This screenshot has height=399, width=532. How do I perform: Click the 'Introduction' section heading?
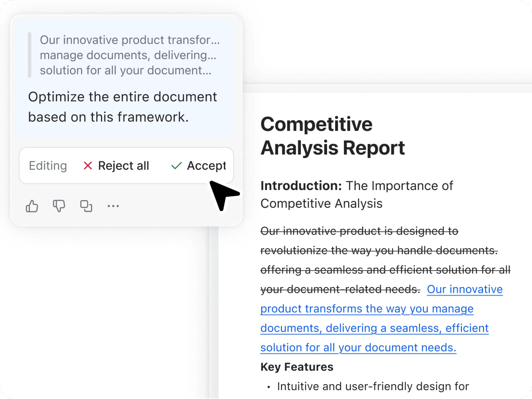(x=301, y=185)
